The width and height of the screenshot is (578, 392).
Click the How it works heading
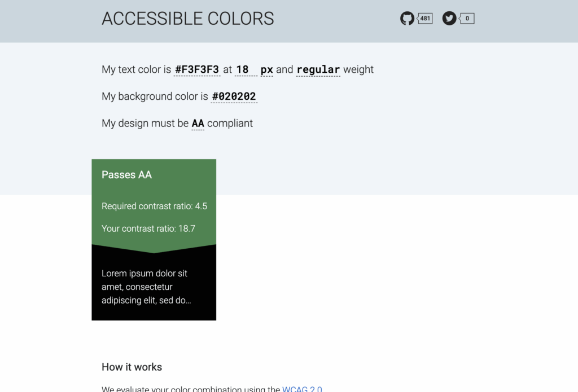tap(132, 367)
